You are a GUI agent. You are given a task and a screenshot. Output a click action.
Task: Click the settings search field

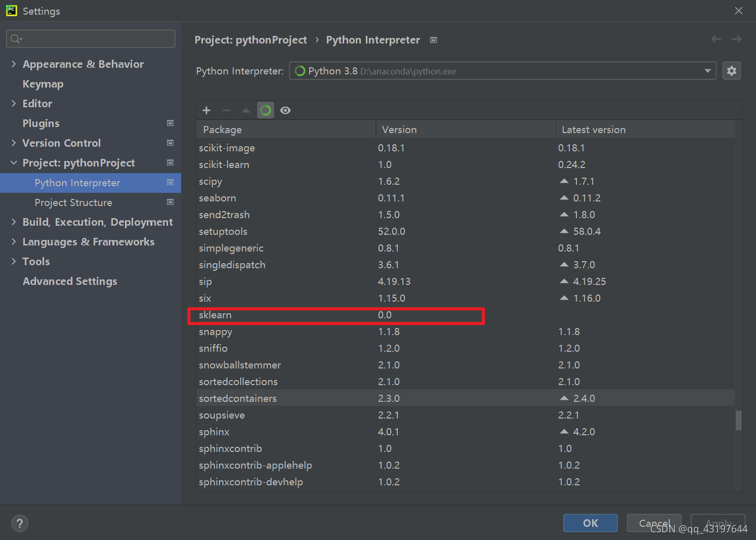coord(91,39)
